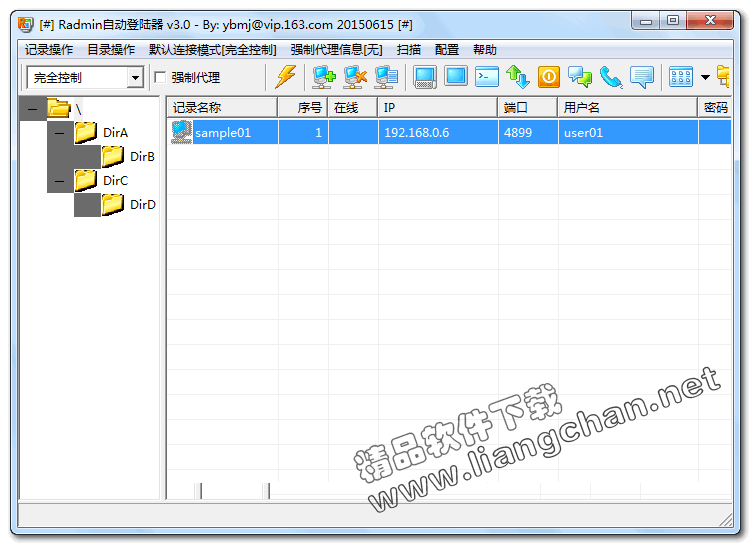Click the voice chat phone icon
752x546 pixels.
coord(611,77)
